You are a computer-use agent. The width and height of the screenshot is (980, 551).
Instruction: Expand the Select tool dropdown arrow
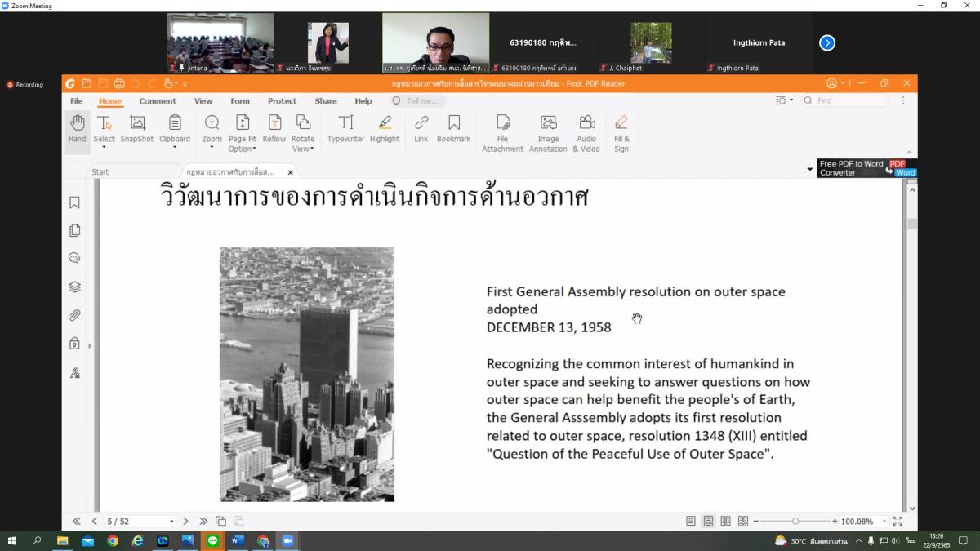[x=104, y=149]
